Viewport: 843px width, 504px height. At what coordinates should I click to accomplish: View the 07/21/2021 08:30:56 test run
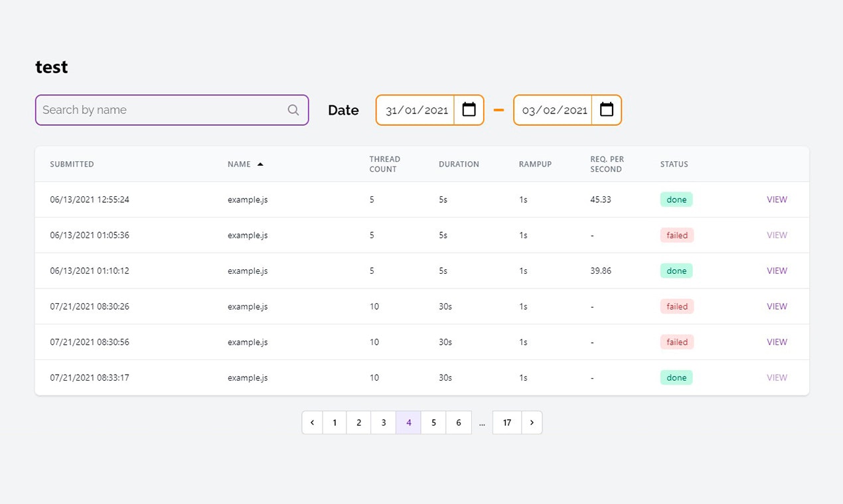pyautogui.click(x=777, y=342)
